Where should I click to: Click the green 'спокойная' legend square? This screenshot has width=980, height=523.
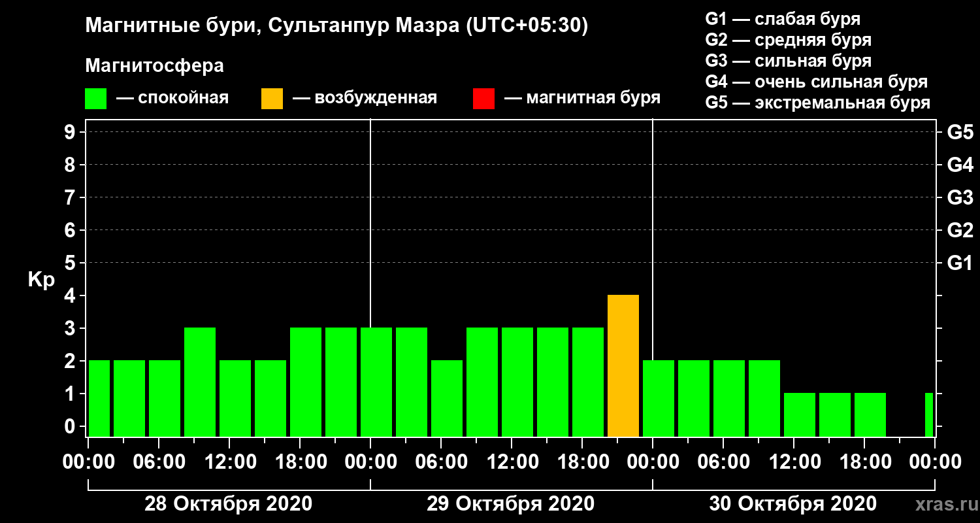96,99
